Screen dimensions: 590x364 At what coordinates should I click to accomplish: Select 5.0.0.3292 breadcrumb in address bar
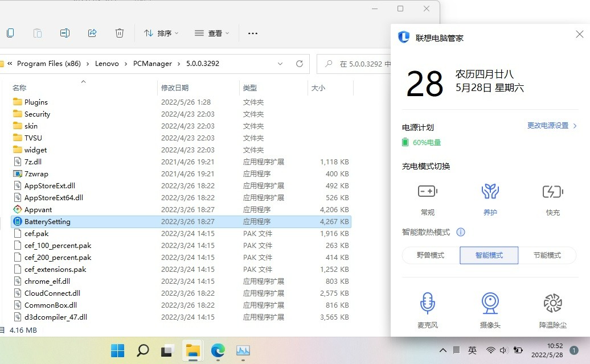(x=202, y=64)
